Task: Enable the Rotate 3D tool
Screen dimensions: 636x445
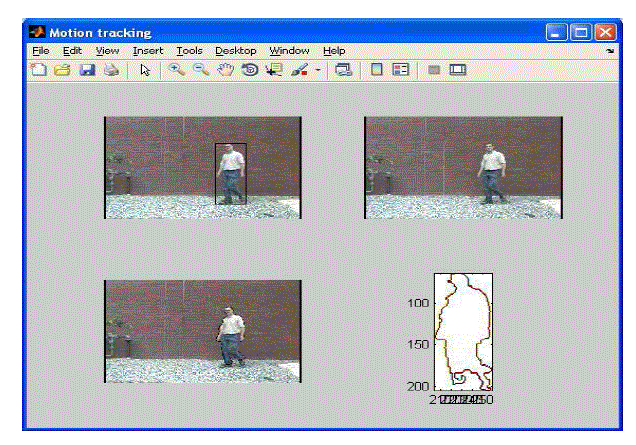Action: point(249,70)
